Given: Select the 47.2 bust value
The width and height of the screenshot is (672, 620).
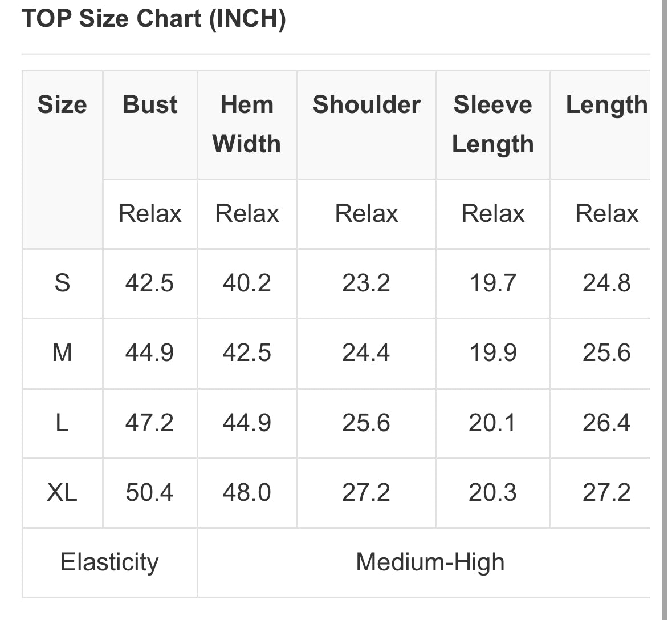Looking at the screenshot, I should 149,423.
